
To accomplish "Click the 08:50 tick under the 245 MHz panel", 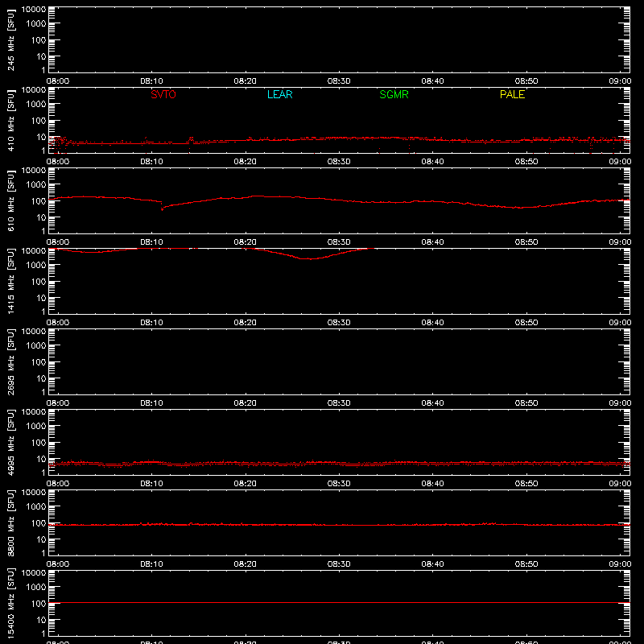I will point(526,81).
